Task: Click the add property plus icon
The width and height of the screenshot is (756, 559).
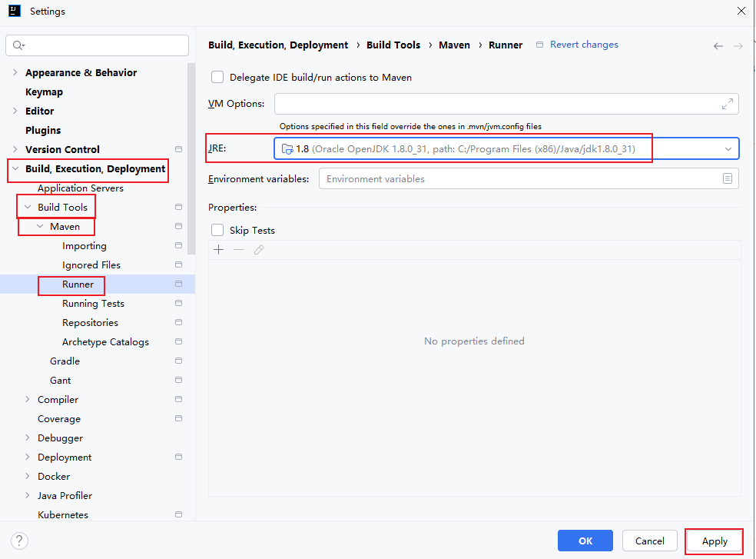Action: tap(219, 250)
